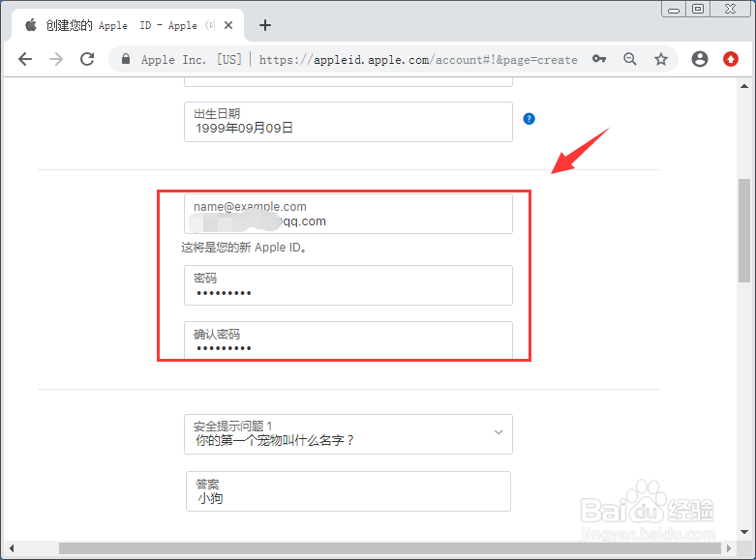Bookmark this page with star
The width and height of the screenshot is (756, 560).
[661, 59]
